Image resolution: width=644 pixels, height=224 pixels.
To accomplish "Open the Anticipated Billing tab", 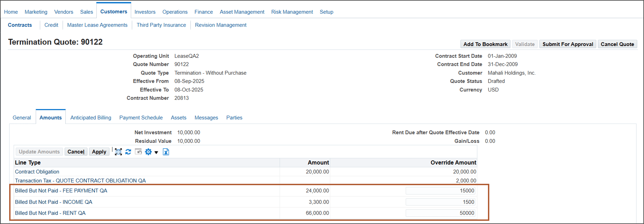I will 90,117.
